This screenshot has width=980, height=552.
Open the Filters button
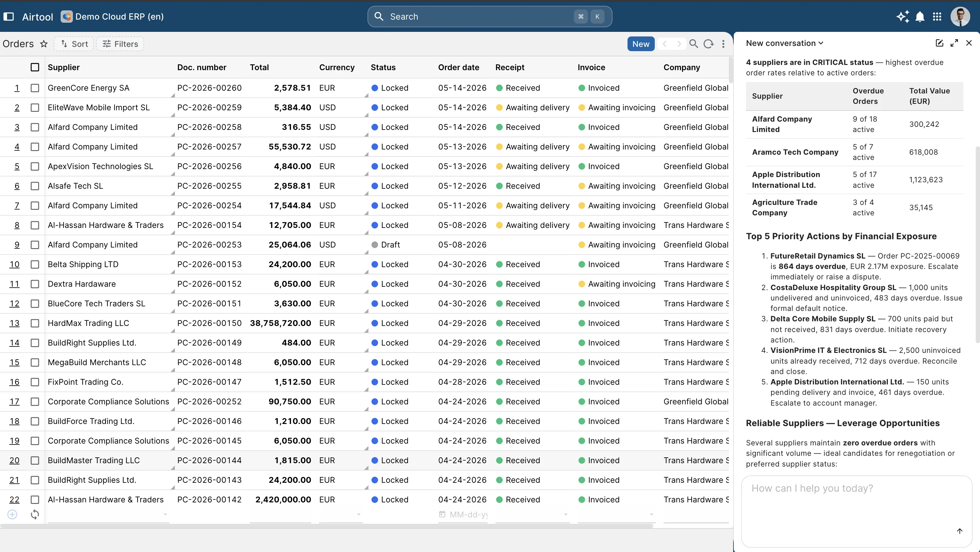click(120, 44)
